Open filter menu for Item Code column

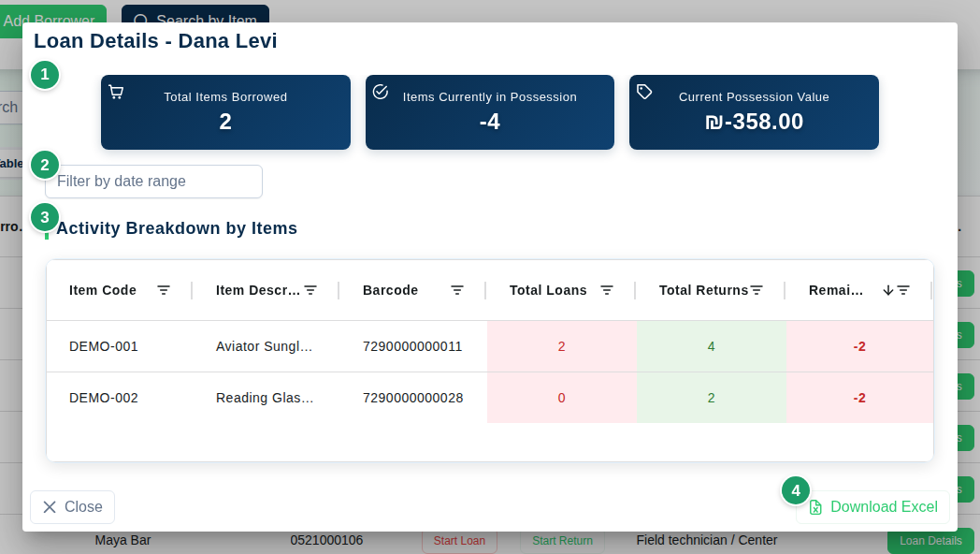tap(163, 290)
